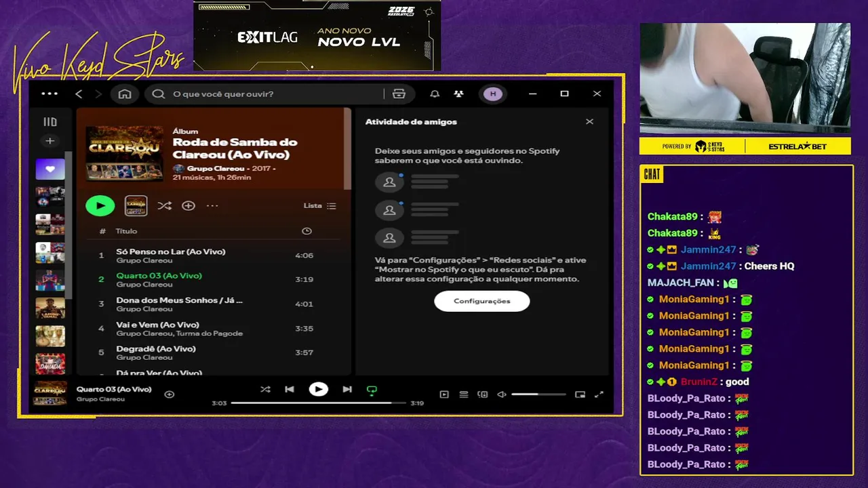Viewport: 868px width, 488px height.
Task: Add current song to Liked Songs
Action: pyautogui.click(x=170, y=394)
